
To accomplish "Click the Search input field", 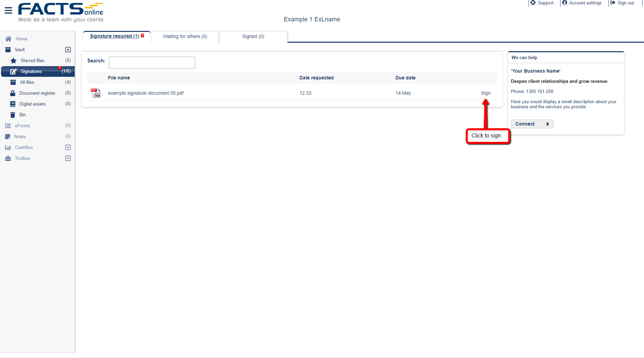I will (152, 62).
